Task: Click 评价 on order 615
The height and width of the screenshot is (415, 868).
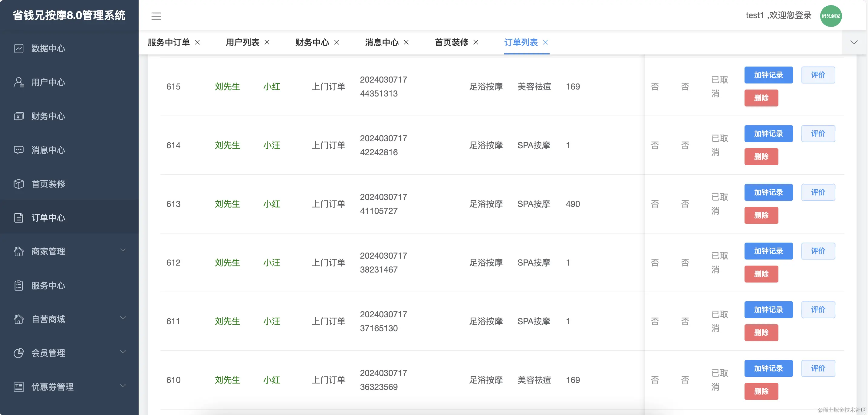Action: [x=818, y=75]
